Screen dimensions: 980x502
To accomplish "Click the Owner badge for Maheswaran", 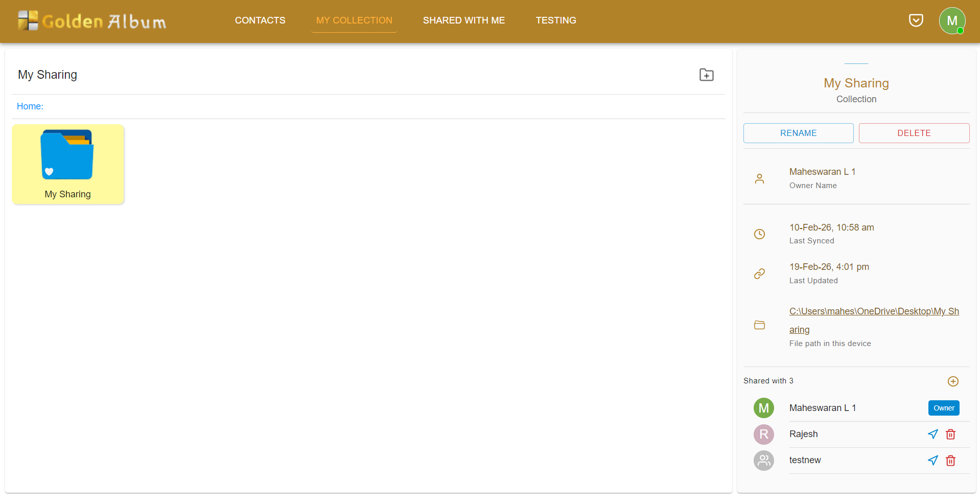I will point(943,408).
